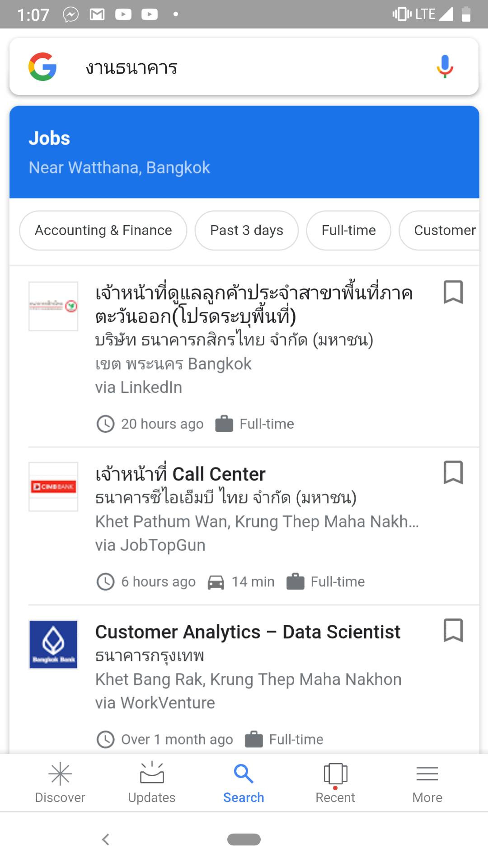488x868 pixels.
Task: Tap the Search tab magnifier icon
Action: [244, 774]
